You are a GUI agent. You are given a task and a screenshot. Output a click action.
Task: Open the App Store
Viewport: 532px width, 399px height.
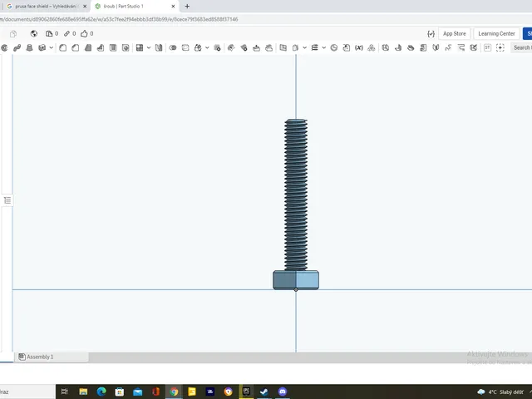(455, 33)
